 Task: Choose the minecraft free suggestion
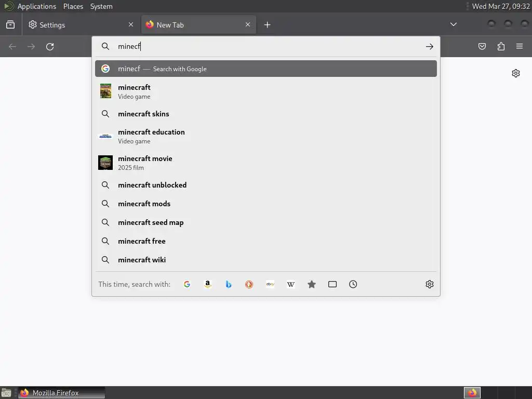(266, 241)
